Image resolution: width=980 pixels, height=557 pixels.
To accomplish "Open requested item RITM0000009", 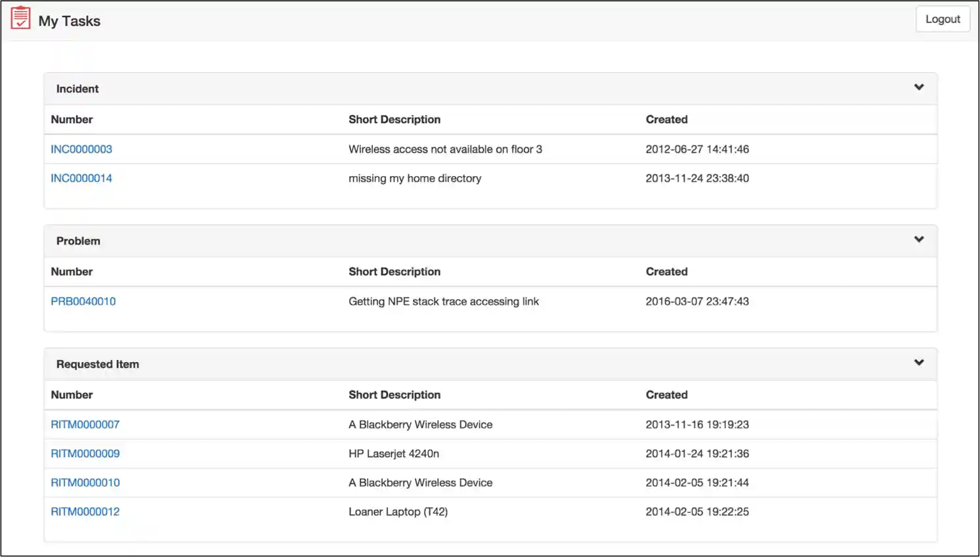I will pyautogui.click(x=85, y=453).
